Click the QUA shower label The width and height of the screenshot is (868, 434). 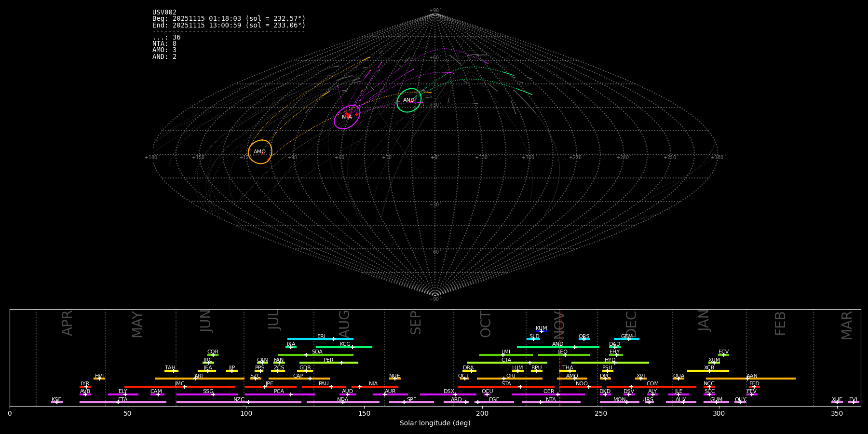coord(678,376)
